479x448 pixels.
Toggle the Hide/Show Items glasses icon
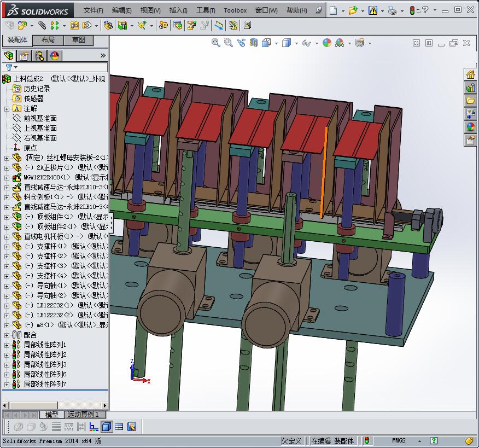click(307, 43)
